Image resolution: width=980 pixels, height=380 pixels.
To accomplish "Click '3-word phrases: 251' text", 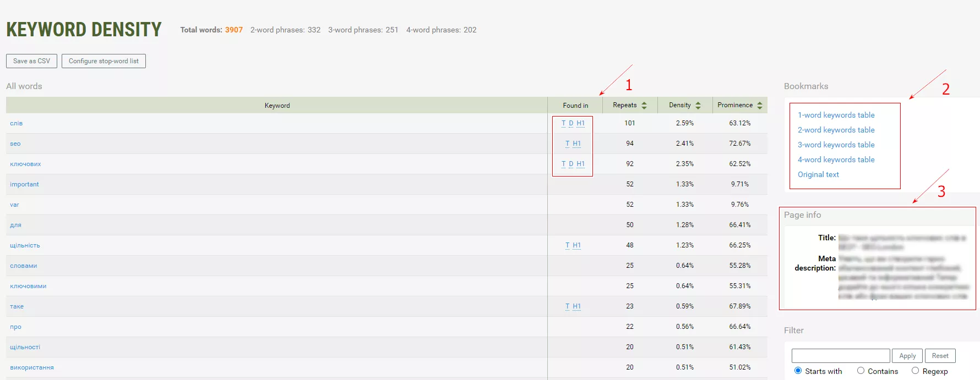I will (x=363, y=30).
